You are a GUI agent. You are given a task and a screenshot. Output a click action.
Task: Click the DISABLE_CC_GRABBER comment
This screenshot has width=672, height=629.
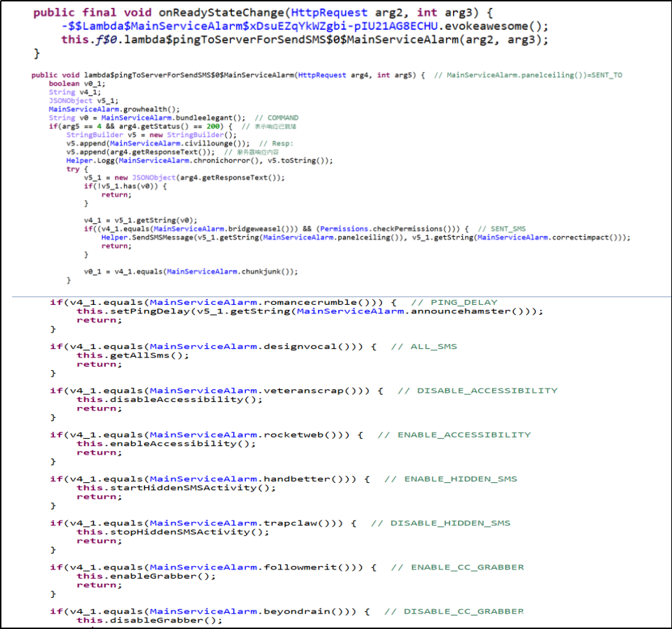464,611
